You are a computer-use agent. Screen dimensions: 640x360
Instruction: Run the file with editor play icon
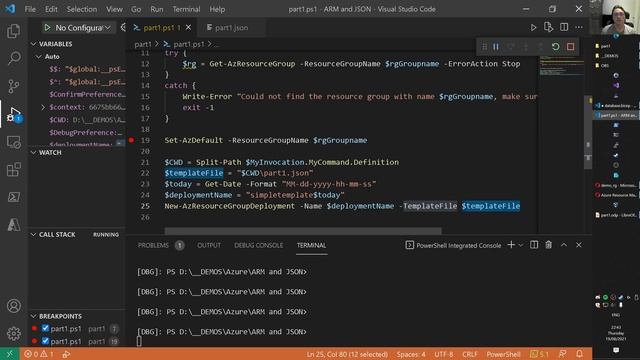[x=533, y=28]
